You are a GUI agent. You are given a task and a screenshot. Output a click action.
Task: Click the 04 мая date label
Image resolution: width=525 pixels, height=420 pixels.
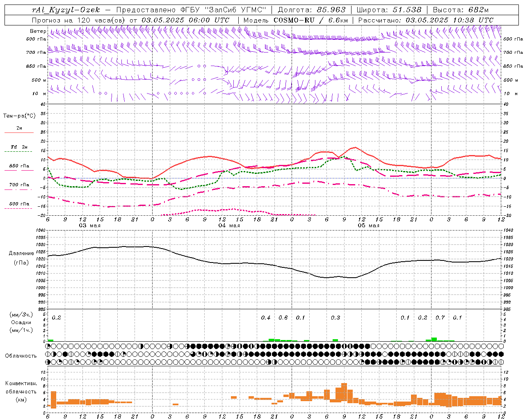(x=229, y=226)
